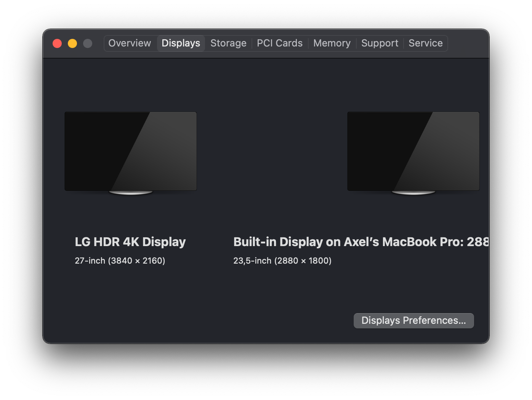Viewport: 532px width, 400px height.
Task: Click the Built-in Display monitor image
Action: [413, 153]
